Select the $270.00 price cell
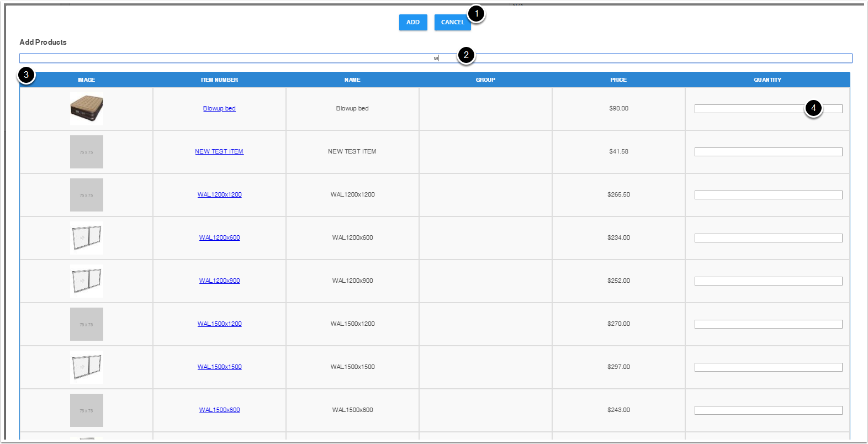 [618, 324]
